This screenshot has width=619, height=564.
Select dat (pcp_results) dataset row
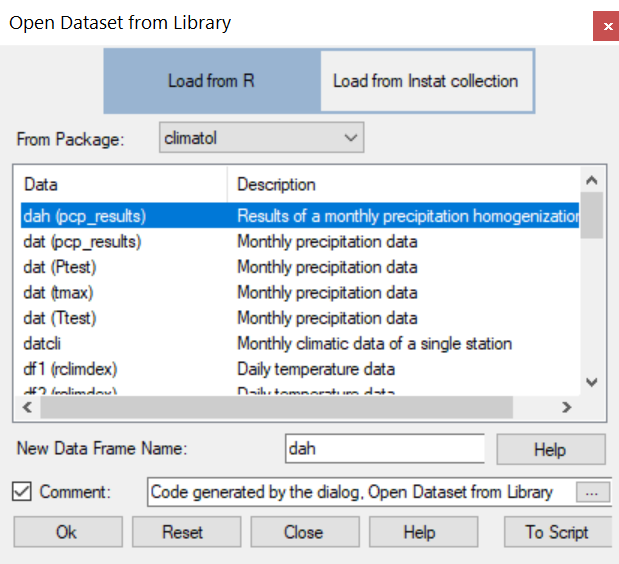[x=300, y=242]
